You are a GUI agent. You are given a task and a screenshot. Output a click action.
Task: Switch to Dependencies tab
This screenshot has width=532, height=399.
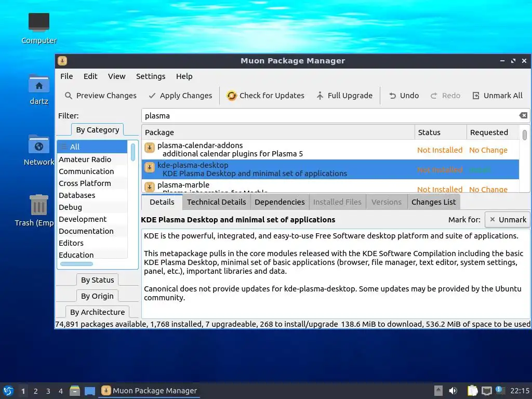[x=280, y=202]
